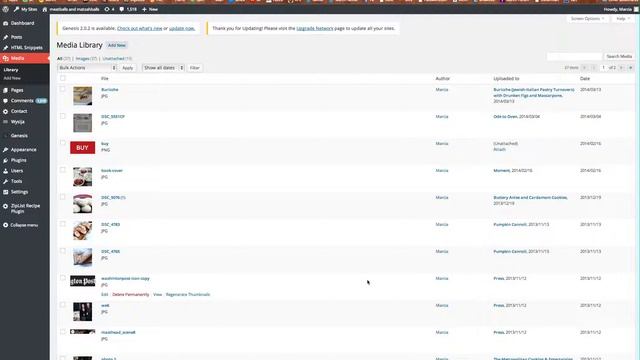Viewport: 640px width, 360px height.
Task: Sort by the Date column header
Action: (584, 78)
